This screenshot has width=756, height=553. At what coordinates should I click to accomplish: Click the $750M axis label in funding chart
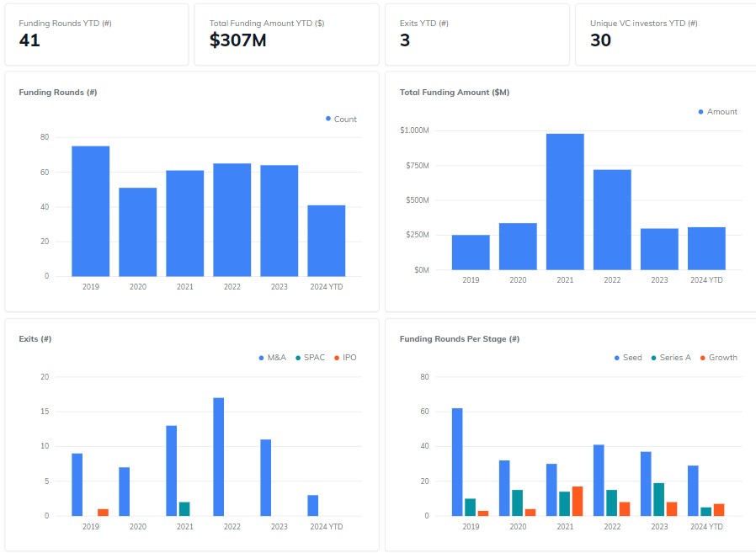[x=418, y=165]
